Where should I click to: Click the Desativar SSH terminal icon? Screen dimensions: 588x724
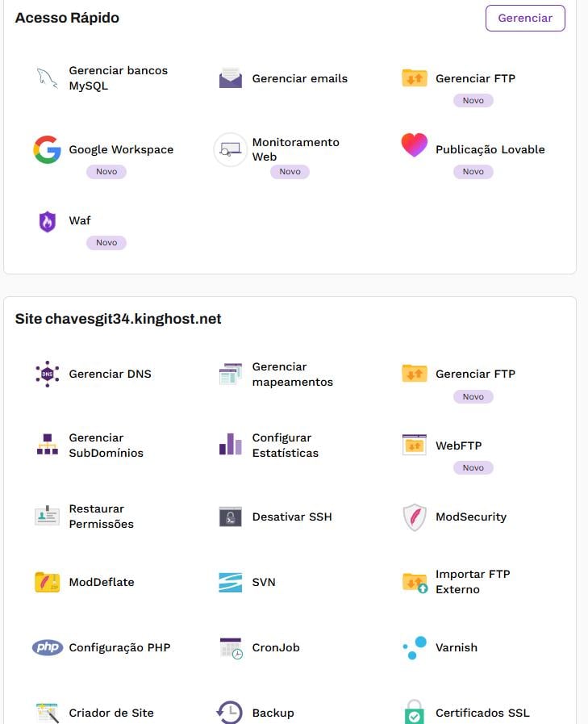click(x=231, y=517)
